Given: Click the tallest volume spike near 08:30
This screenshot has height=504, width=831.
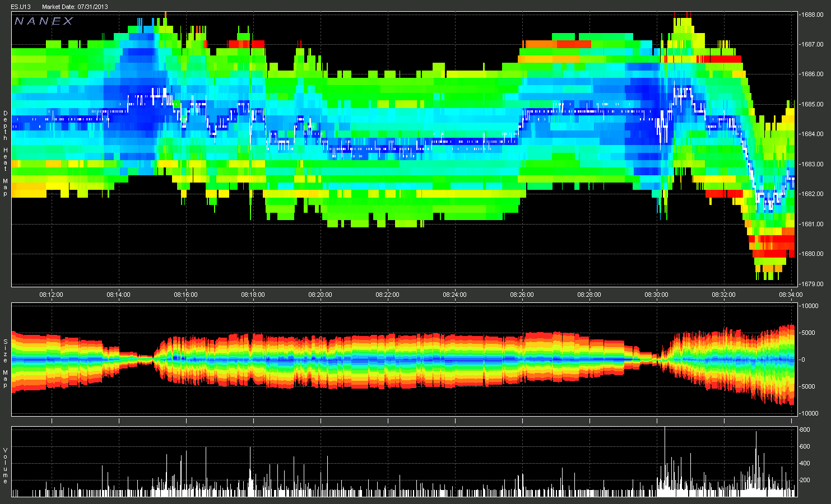Looking at the screenshot, I should [x=665, y=461].
